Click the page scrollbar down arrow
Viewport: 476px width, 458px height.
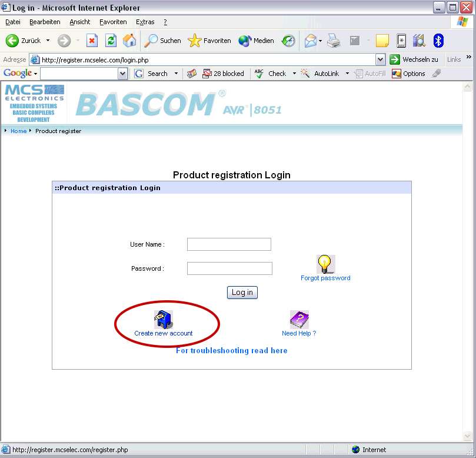[467, 436]
